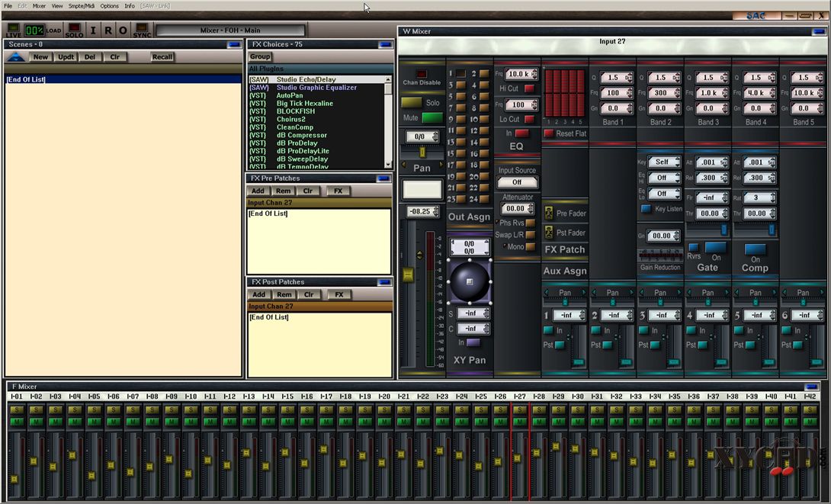Viewport: 831px width, 504px height.
Task: Toggle the Phs Rvs switch
Action: pos(530,223)
